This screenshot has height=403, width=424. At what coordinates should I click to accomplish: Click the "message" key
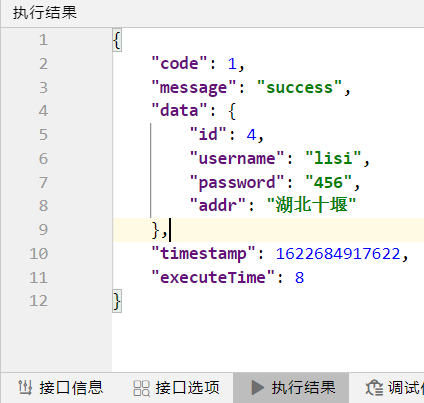click(194, 88)
